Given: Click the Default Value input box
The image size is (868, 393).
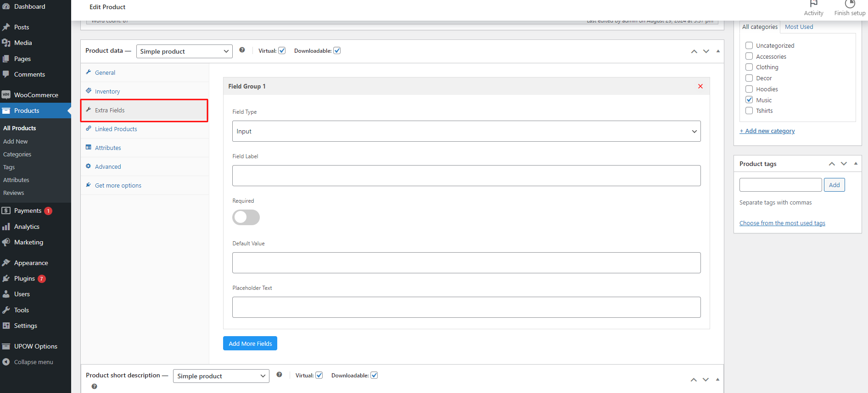Looking at the screenshot, I should click(x=466, y=263).
